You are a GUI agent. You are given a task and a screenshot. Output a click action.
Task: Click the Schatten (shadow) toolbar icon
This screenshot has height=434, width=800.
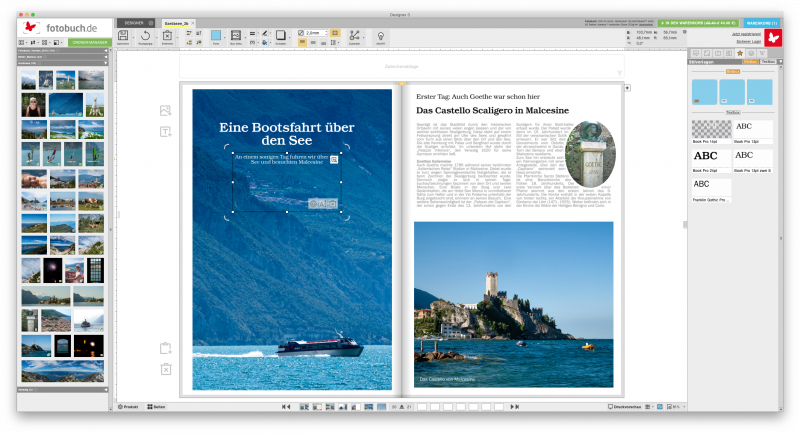pyautogui.click(x=281, y=37)
